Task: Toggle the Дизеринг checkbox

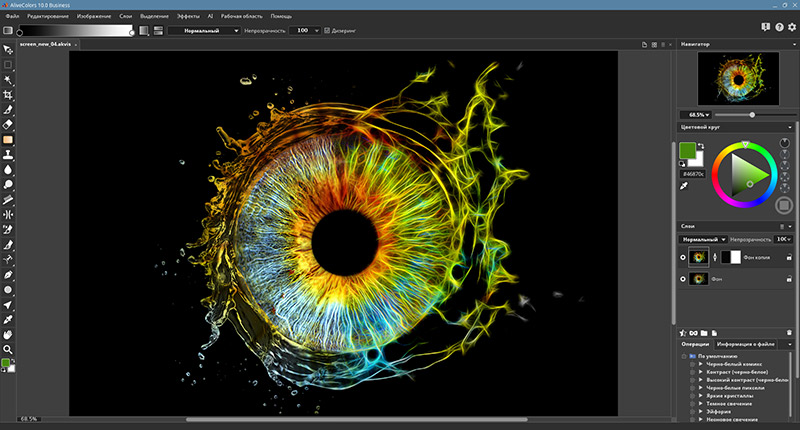Action: (327, 31)
